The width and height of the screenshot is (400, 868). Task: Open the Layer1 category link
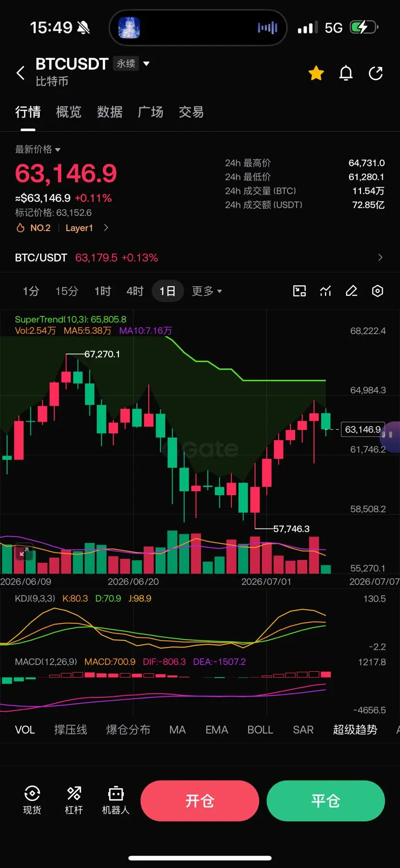coord(79,228)
